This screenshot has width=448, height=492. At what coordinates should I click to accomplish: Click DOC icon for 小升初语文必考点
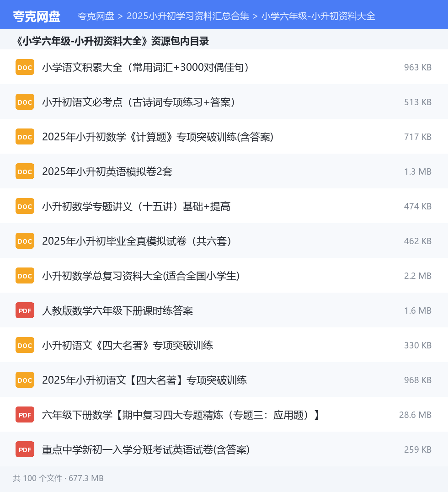tap(25, 102)
